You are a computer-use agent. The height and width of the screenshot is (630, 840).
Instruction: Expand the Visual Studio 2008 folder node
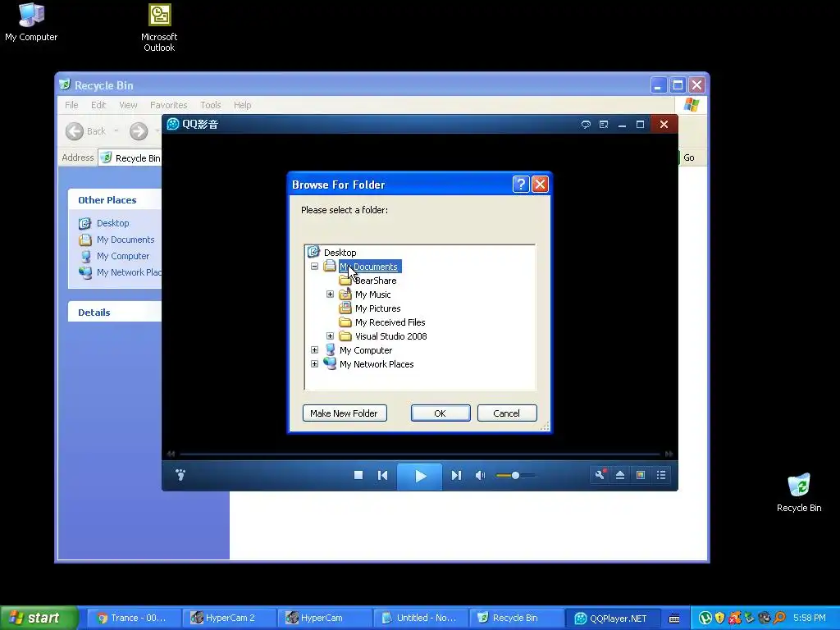(x=330, y=336)
